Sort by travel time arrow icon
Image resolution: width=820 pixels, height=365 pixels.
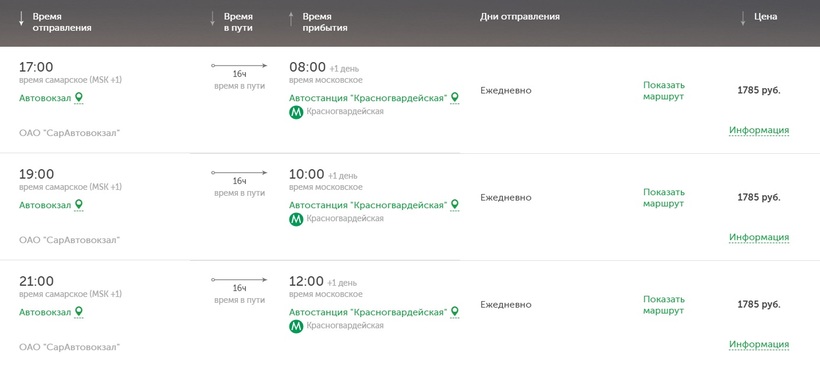click(x=212, y=18)
